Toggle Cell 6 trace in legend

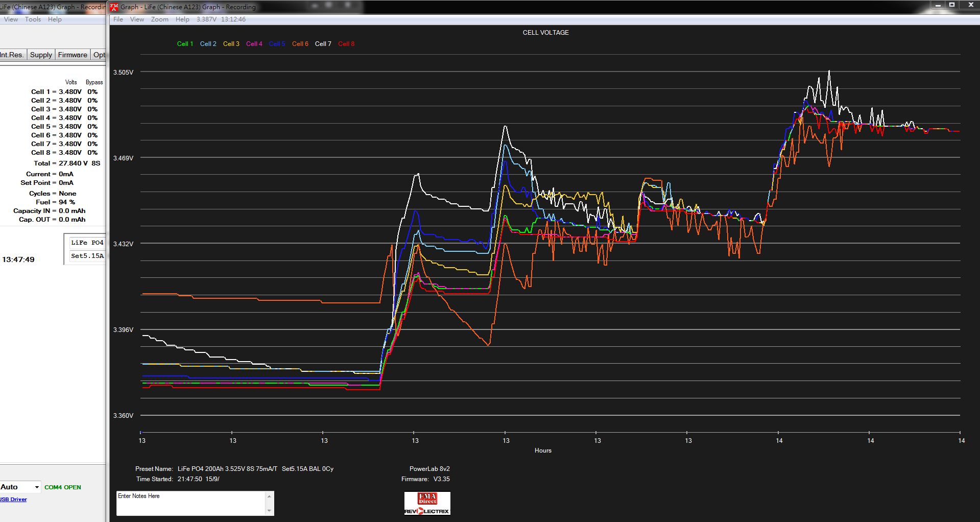coord(300,44)
